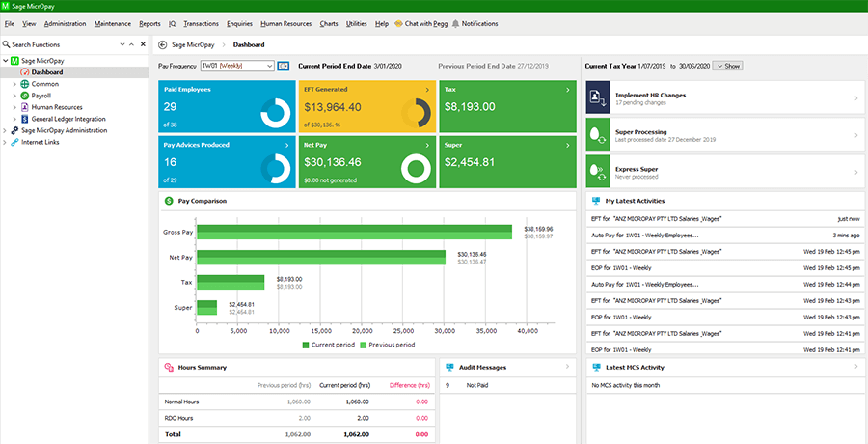The height and width of the screenshot is (444, 868).
Task: Expand General Ledger Integration node
Action: click(x=14, y=119)
